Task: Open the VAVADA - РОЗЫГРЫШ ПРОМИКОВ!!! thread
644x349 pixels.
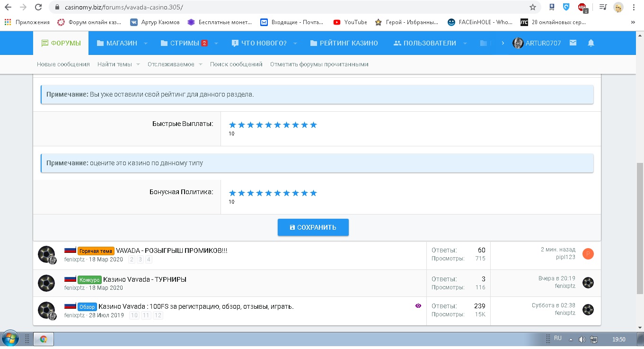Action: [172, 251]
